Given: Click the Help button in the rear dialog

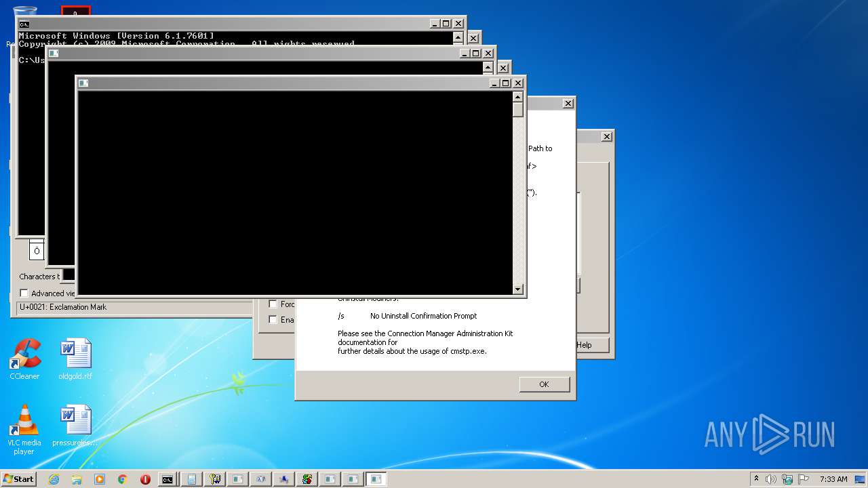Looking at the screenshot, I should click(x=592, y=345).
